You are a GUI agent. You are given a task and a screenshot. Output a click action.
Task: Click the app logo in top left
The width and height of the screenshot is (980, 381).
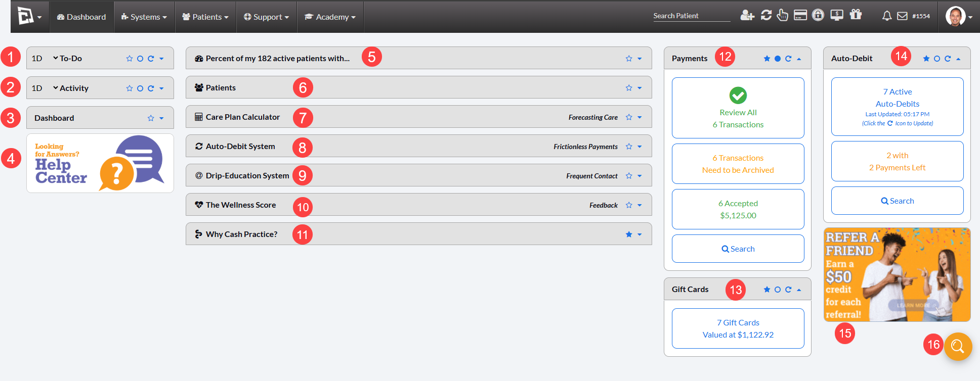point(25,16)
